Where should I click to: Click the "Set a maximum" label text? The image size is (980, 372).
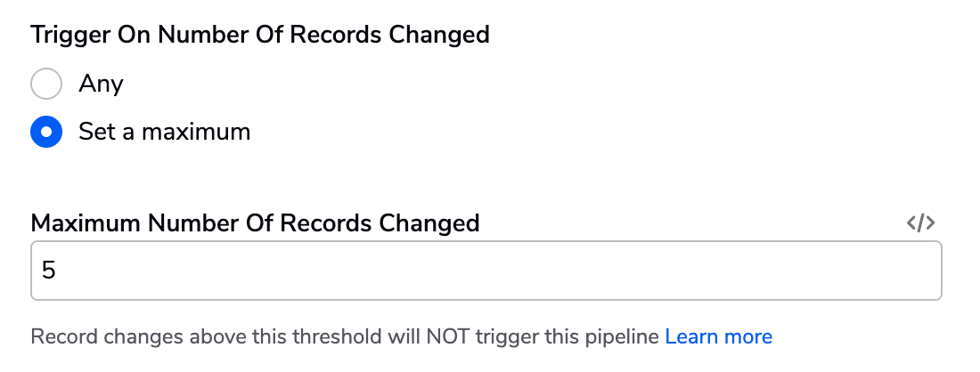point(165,132)
